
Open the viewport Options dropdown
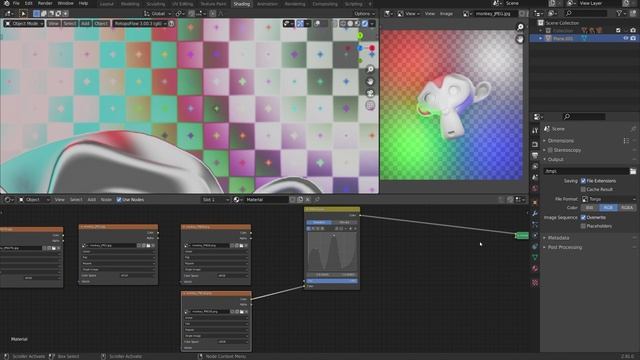[364, 13]
